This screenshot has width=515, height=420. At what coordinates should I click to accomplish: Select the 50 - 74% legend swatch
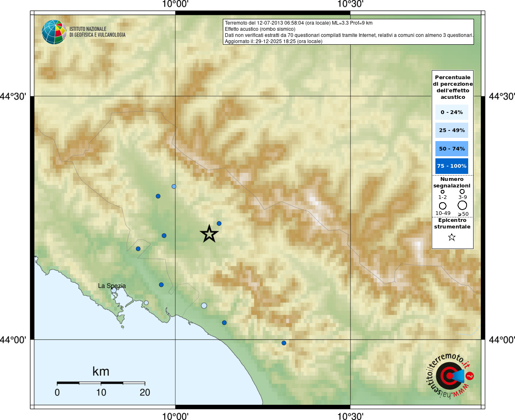click(x=452, y=148)
